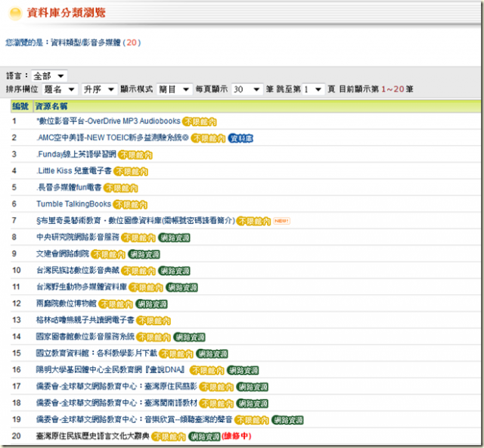Open Tumble TalkingBooks link
Screen dimensions: 484x448
click(x=73, y=204)
